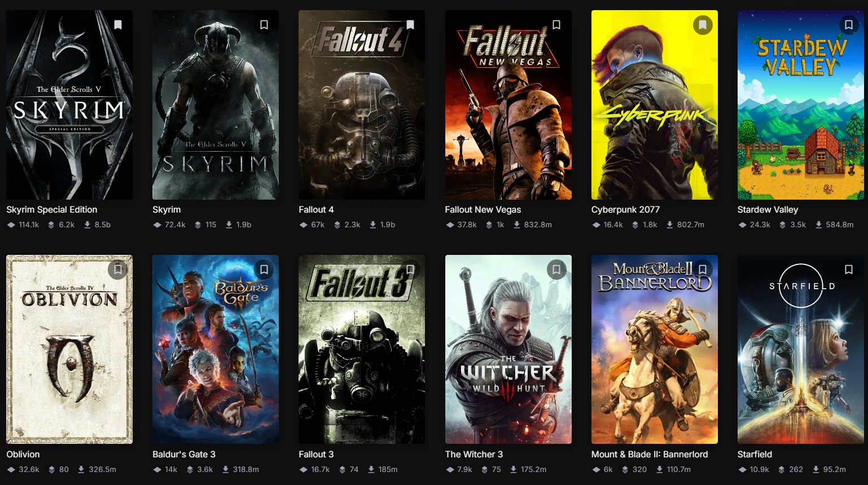Screen dimensions: 868x485
Task: Open the Fallout New Vegas title link
Action: pyautogui.click(x=483, y=210)
